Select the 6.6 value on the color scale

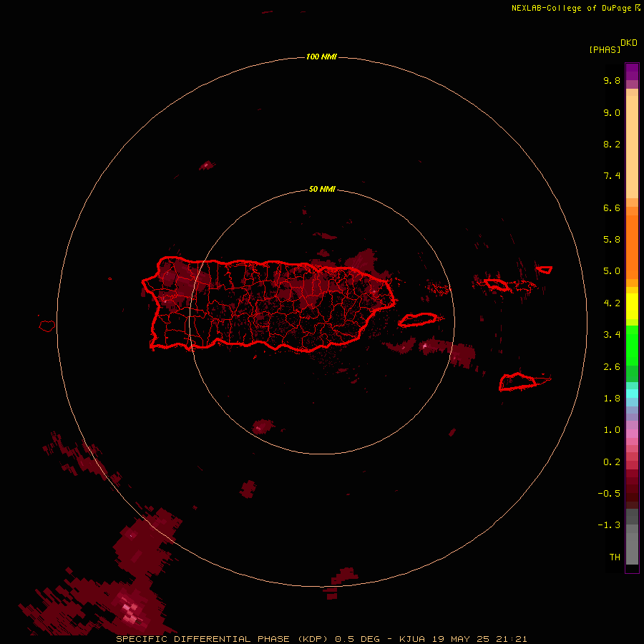point(612,208)
